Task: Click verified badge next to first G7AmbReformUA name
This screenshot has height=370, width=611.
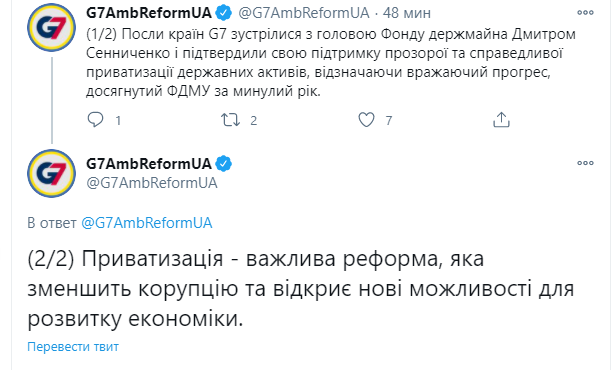Action: pyautogui.click(x=224, y=13)
